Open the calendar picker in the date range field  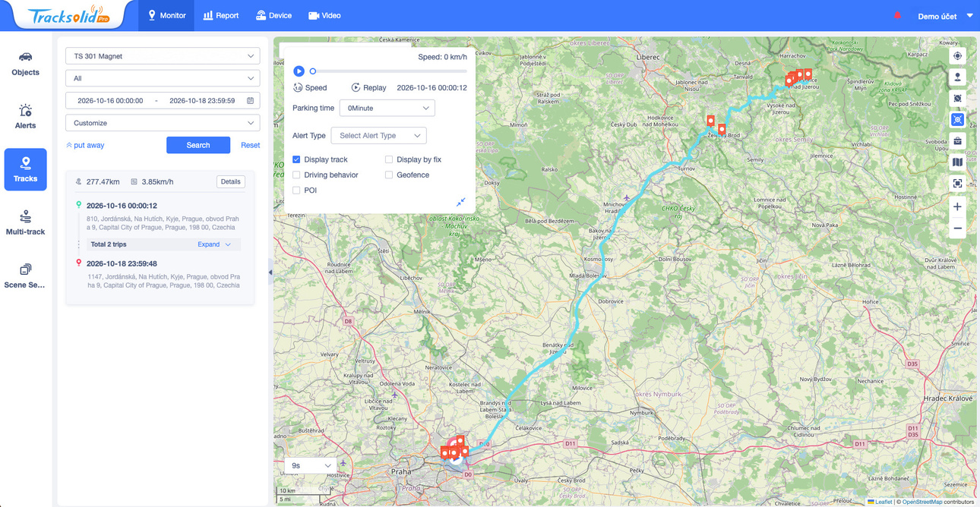tap(250, 100)
